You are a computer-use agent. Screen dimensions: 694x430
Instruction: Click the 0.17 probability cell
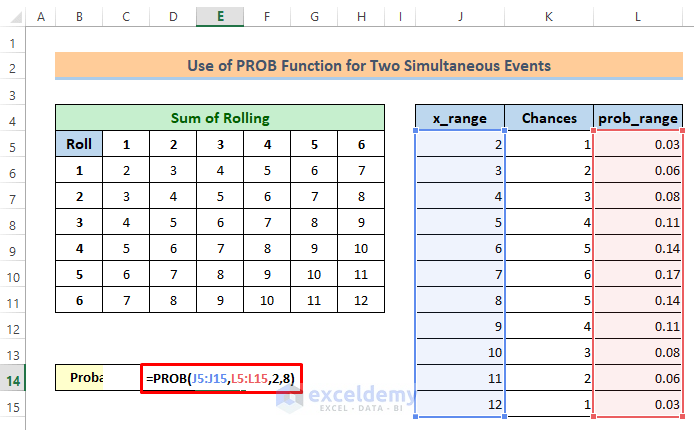click(637, 273)
